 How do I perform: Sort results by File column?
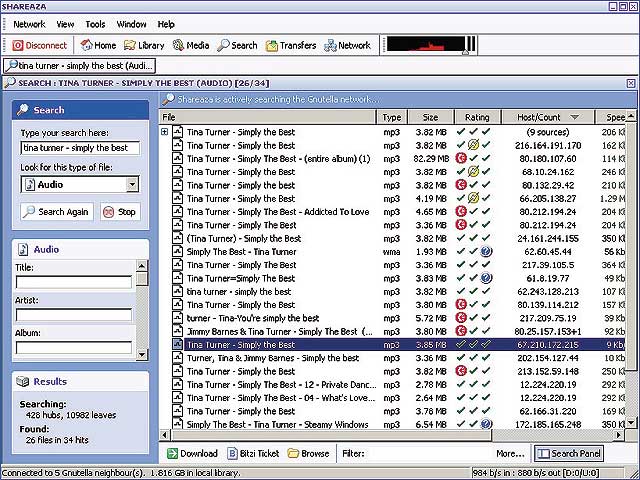pos(267,117)
